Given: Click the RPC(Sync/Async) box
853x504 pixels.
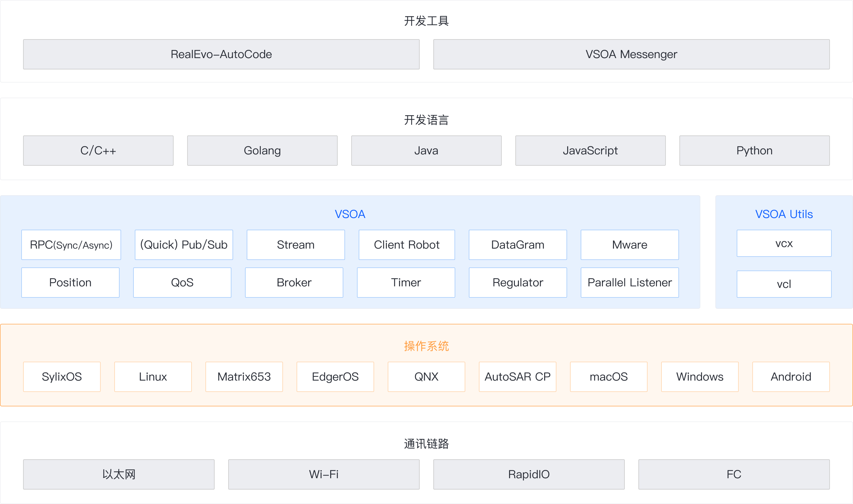Looking at the screenshot, I should 71,245.
